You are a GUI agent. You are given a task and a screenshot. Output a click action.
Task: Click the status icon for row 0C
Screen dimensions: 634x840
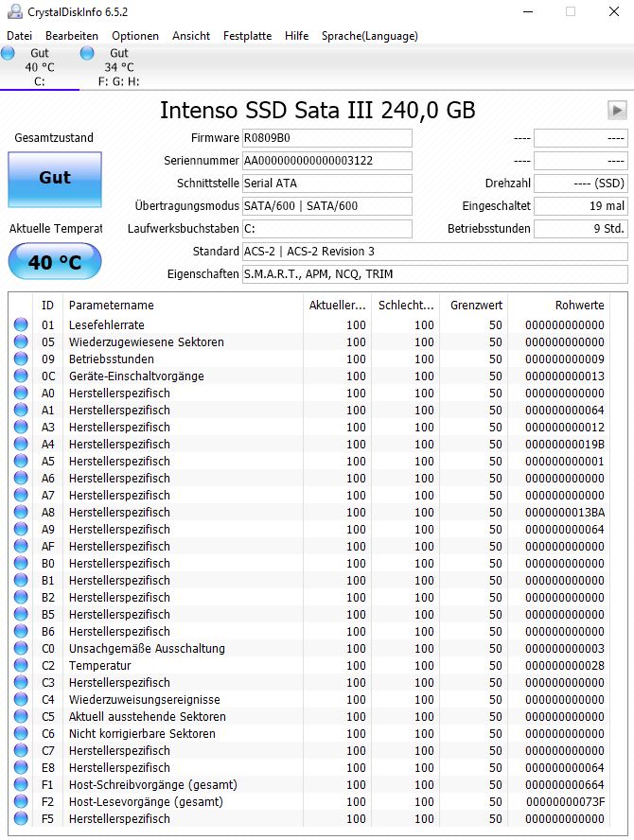(21, 376)
